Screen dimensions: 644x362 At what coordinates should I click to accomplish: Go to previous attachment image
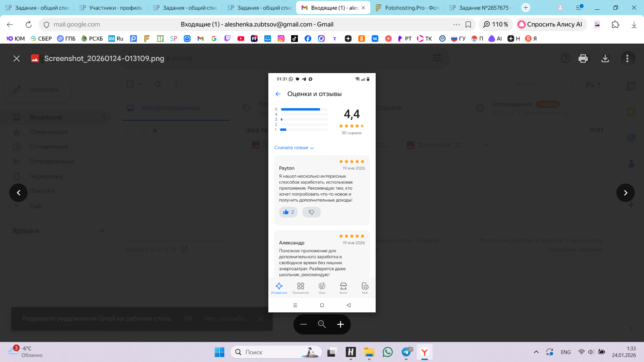(18, 193)
